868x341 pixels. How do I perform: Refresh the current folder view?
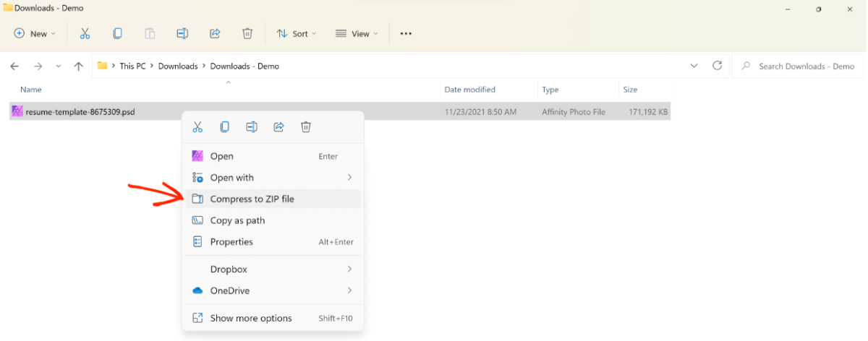pyautogui.click(x=717, y=66)
